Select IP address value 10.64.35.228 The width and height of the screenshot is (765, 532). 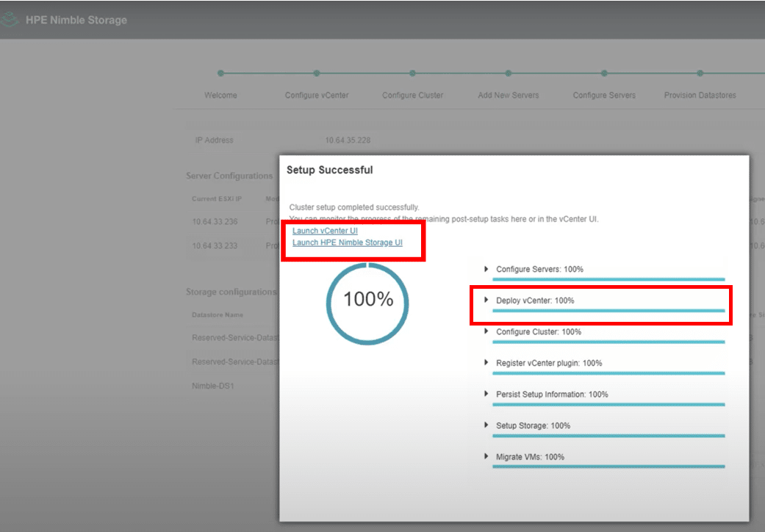tap(348, 140)
